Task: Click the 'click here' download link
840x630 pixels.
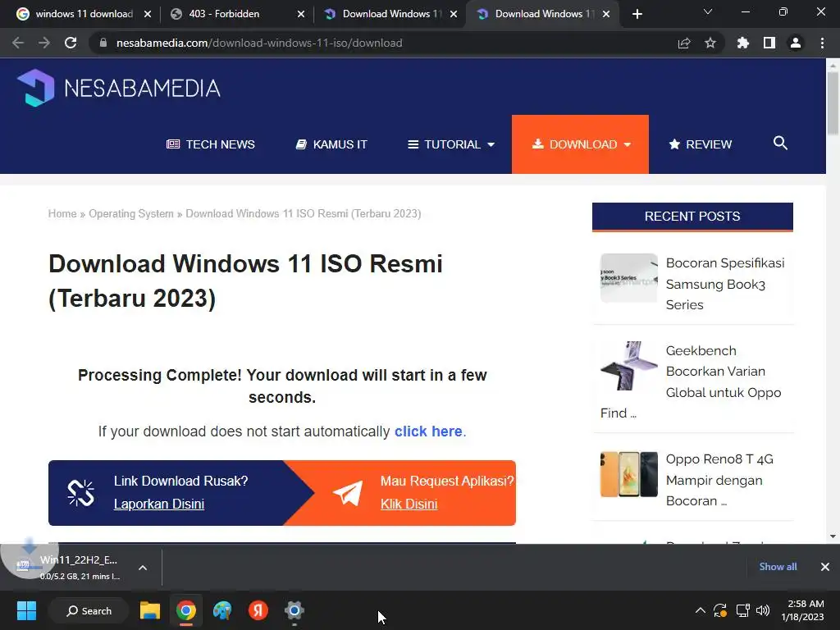Action: (428, 431)
